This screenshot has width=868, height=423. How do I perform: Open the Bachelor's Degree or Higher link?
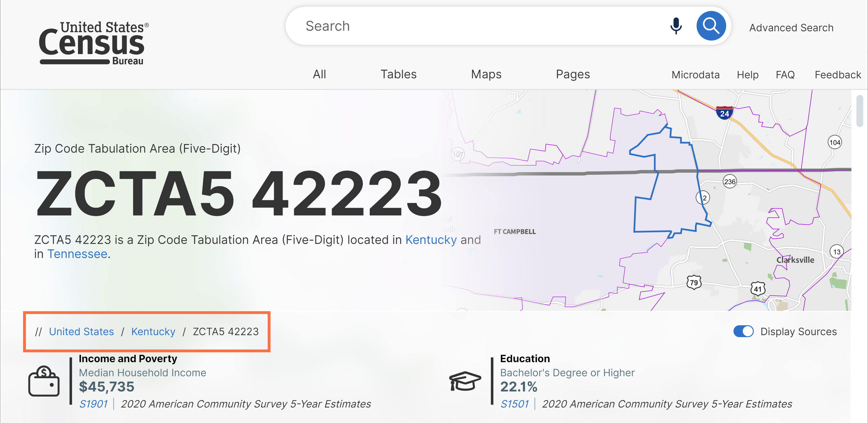pos(567,372)
